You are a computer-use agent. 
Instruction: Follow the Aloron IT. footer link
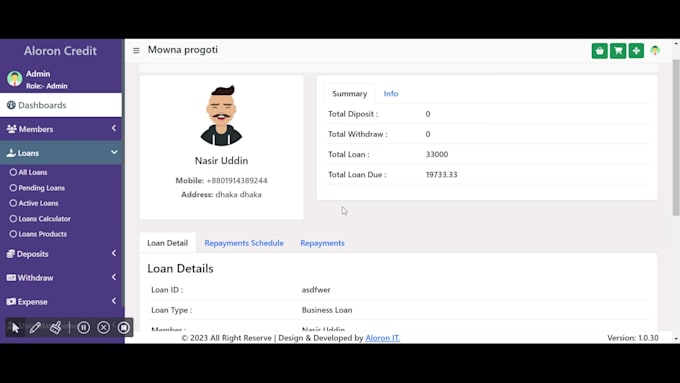click(382, 338)
